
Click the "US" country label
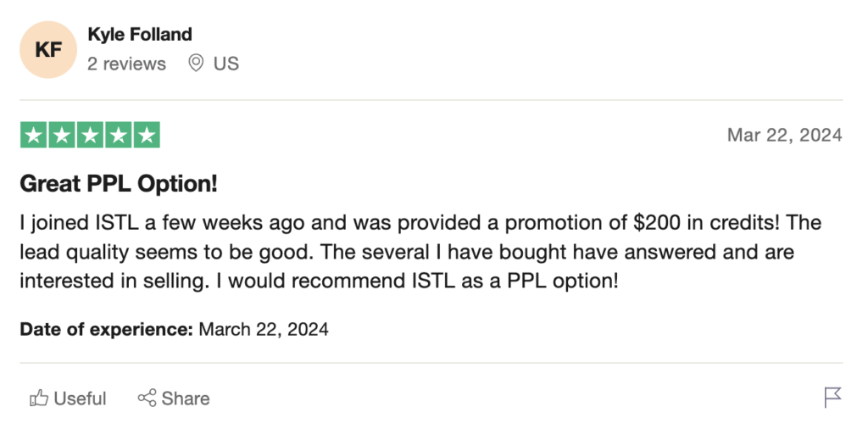tap(226, 64)
